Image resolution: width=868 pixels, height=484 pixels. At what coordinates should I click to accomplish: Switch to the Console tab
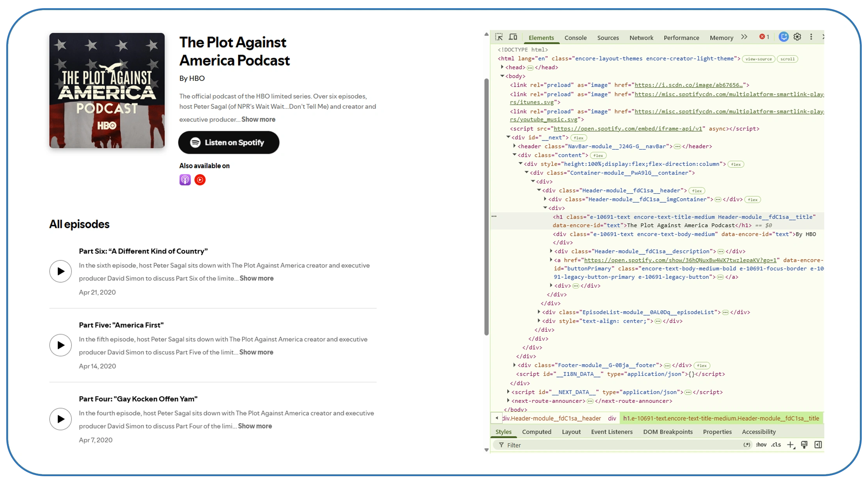[x=576, y=37]
